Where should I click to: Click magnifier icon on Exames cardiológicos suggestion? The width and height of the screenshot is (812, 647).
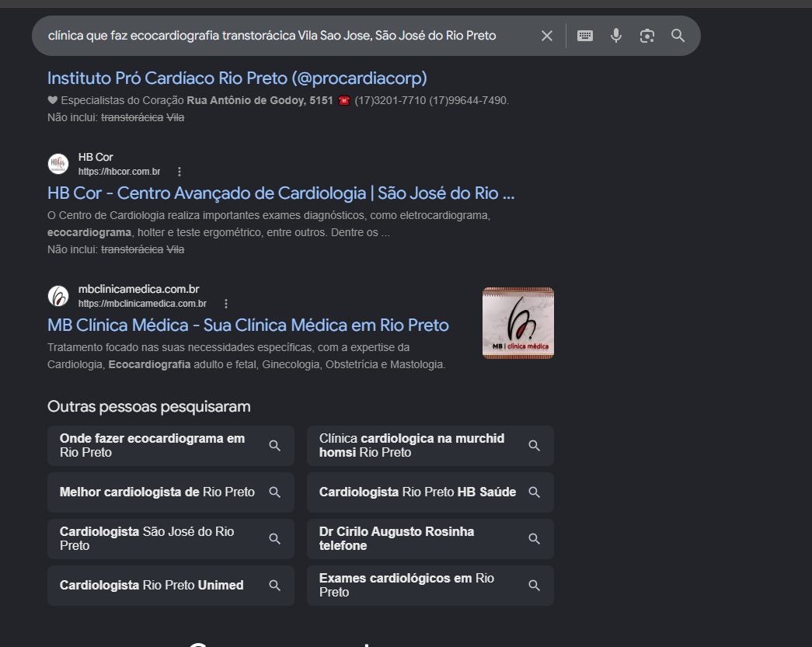click(x=534, y=586)
